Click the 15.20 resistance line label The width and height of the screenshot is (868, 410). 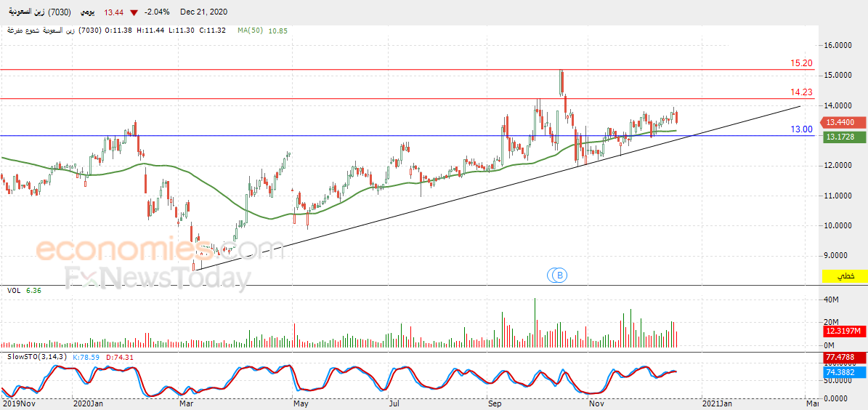tap(801, 64)
